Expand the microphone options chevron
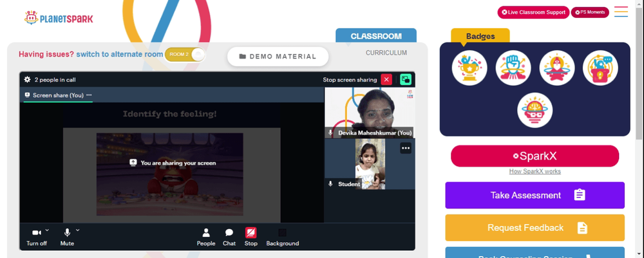644x258 pixels. tap(78, 230)
